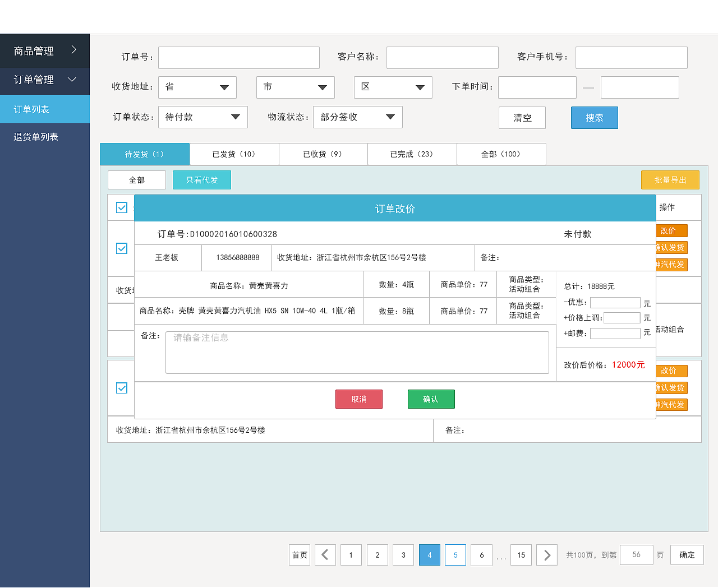
Task: Click the 邮费 postage input field
Action: pos(615,334)
